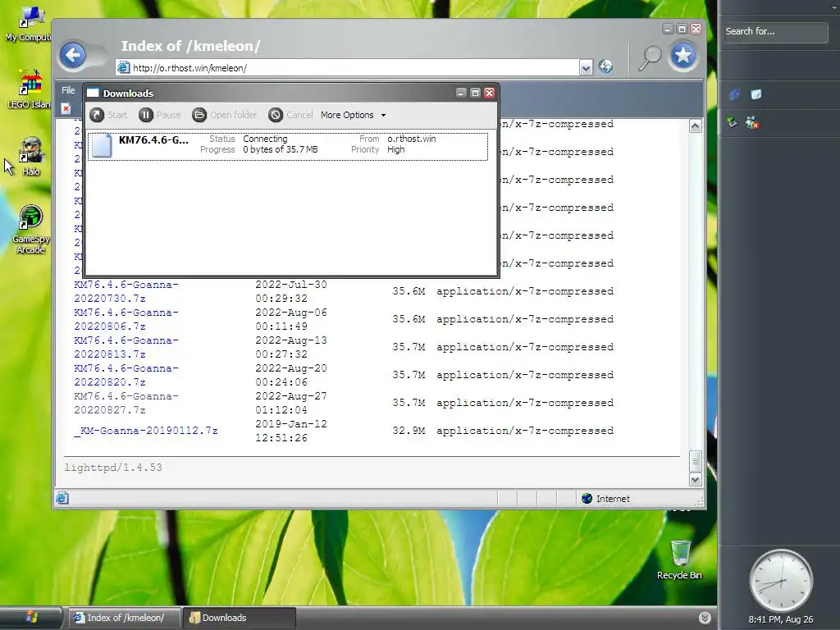Click the sidebar 'Search for...' box
This screenshot has height=630, width=840.
[x=775, y=32]
